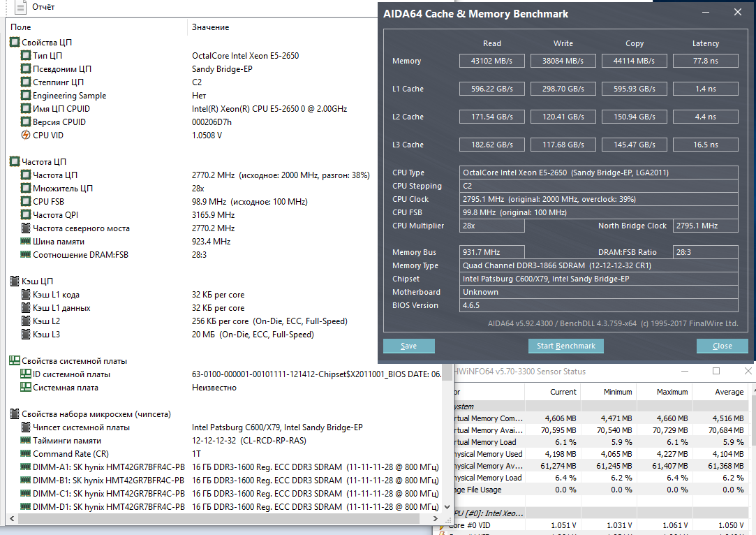Click the CPU FSB row icon

tap(26, 202)
